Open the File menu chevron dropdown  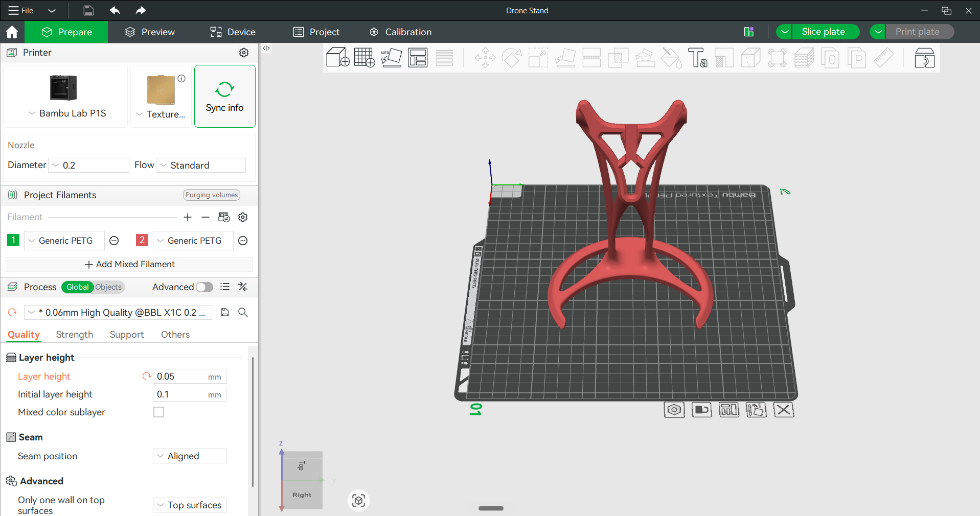click(x=52, y=10)
